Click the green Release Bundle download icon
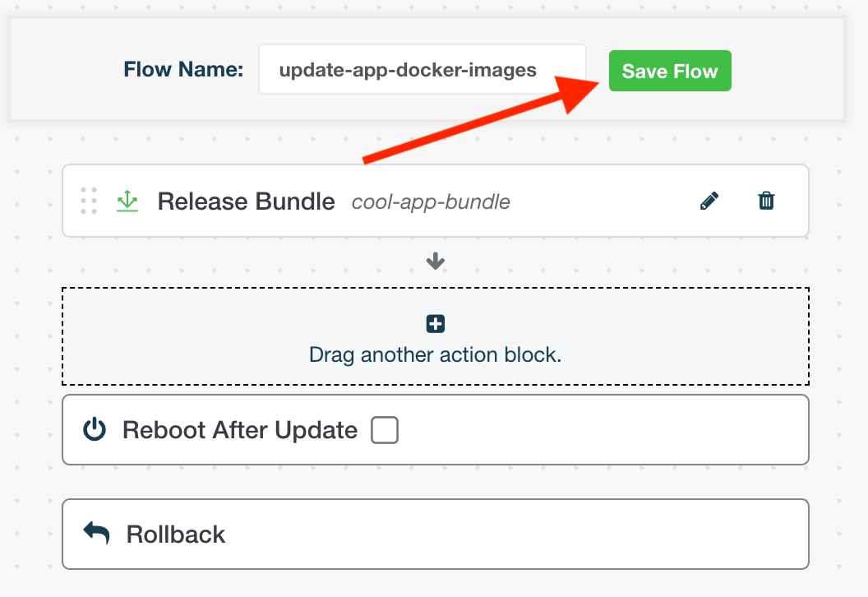Viewport: 868px width, 597px height. 127,201
